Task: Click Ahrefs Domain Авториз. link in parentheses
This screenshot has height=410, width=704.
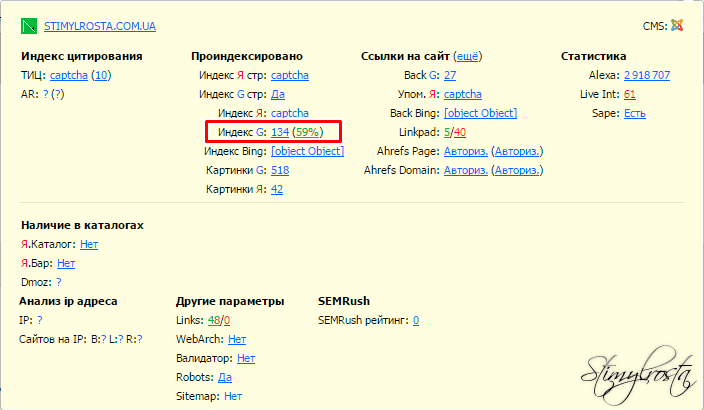Action: pyautogui.click(x=517, y=170)
